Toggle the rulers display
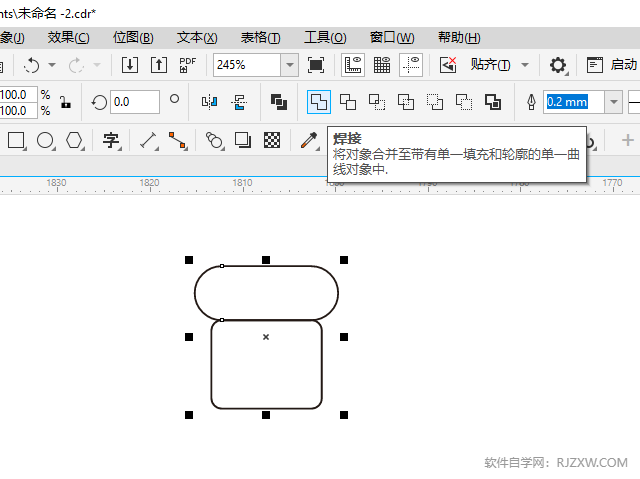The image size is (640, 479). coord(353,65)
